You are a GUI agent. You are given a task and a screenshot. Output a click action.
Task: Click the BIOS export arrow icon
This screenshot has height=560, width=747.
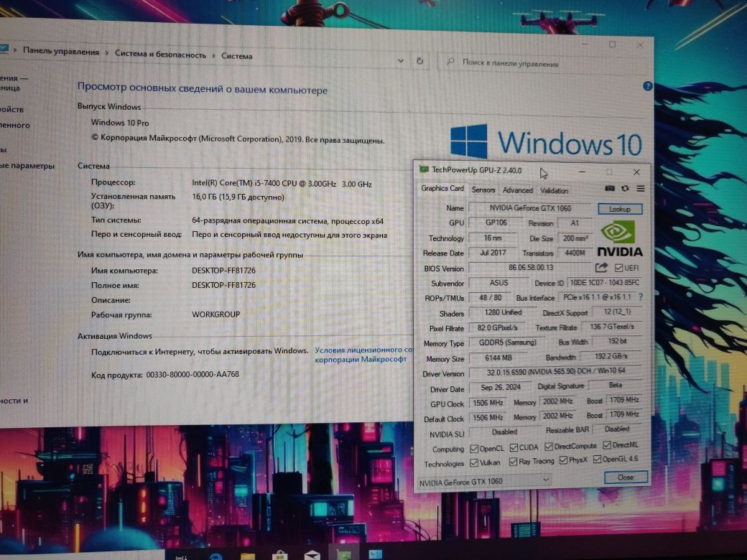[x=601, y=268]
